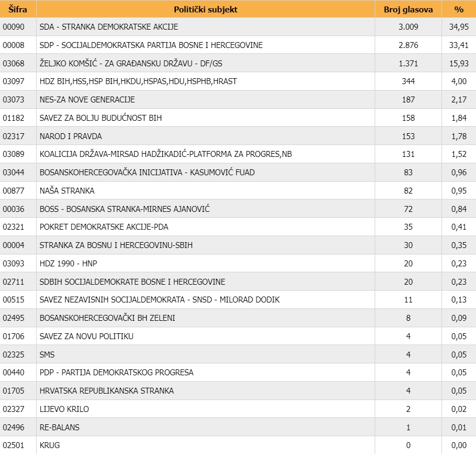Select the percentage value 0,41
Image resolution: width=476 pixels, height=454 pixels.
458,227
